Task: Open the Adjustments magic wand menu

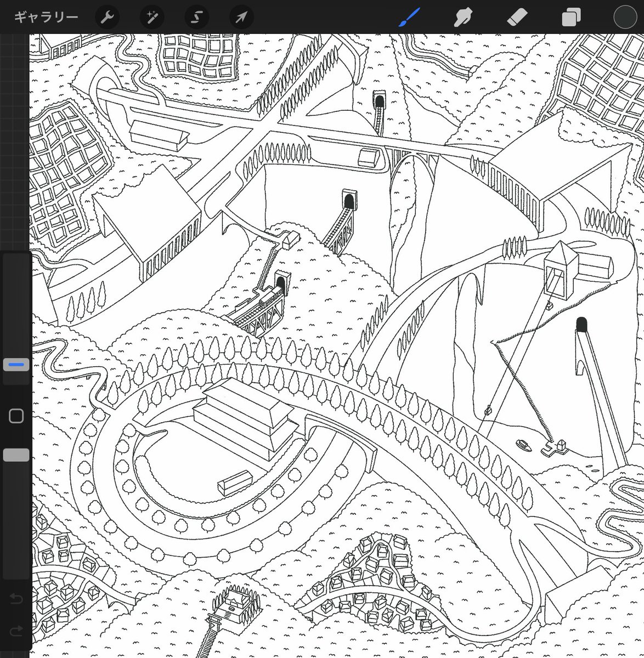Action: pos(151,18)
